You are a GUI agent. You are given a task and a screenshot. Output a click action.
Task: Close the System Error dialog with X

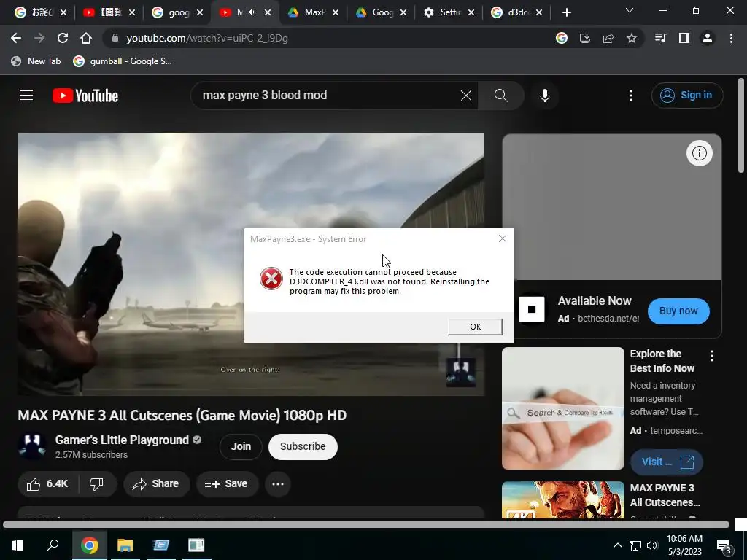point(502,238)
